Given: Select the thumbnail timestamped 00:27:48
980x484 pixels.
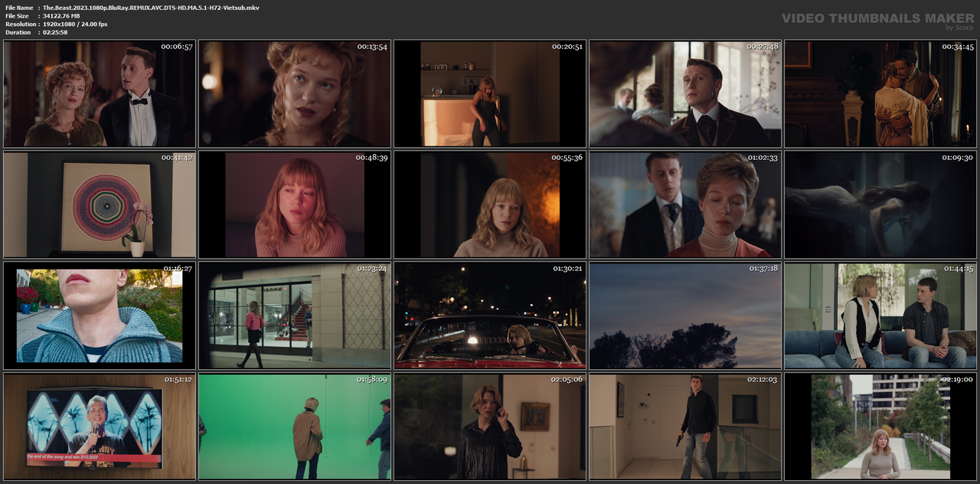Looking at the screenshot, I should (x=685, y=93).
